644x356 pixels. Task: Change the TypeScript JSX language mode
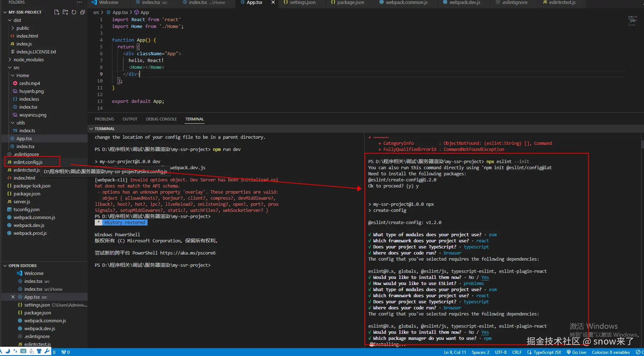click(547, 352)
